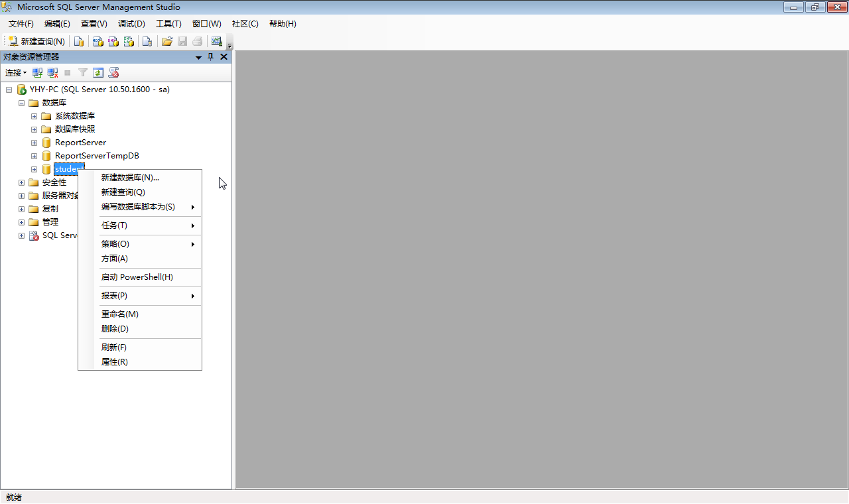Open the 帮助(H) menu
Screen dimensions: 849x504
point(283,23)
